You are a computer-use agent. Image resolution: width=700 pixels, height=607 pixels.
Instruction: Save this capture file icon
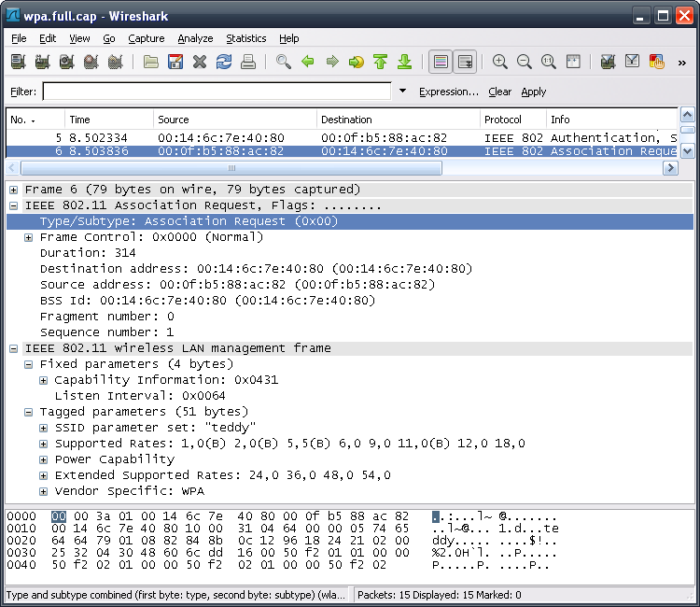point(175,62)
